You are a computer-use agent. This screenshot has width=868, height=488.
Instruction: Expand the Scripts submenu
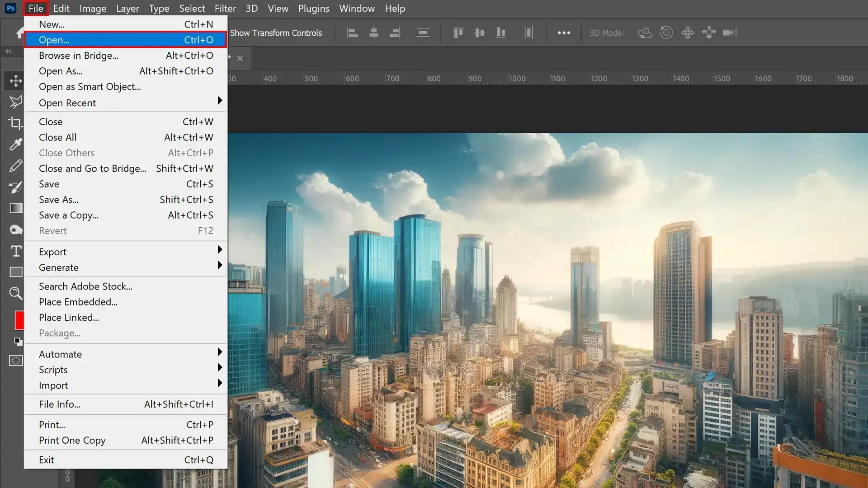126,370
